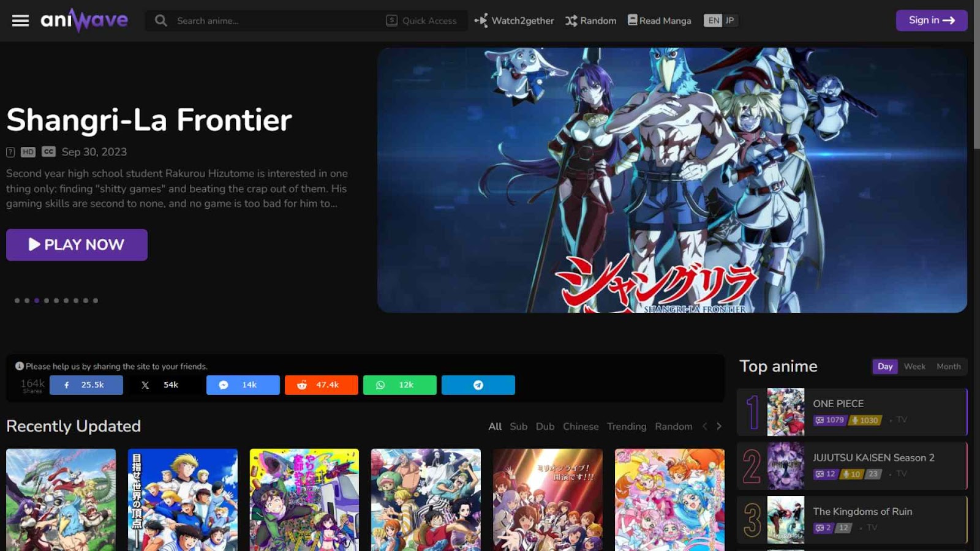Show Top anime for Day

[x=885, y=367]
